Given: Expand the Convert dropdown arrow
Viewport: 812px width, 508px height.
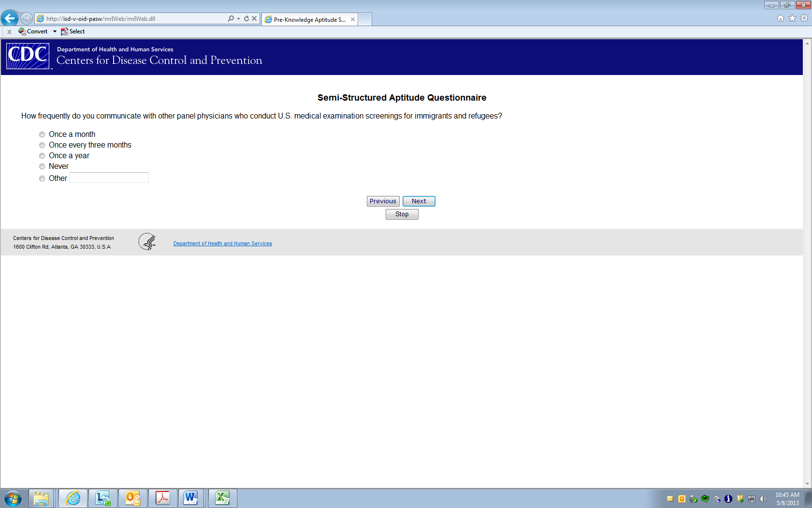Looking at the screenshot, I should click(55, 31).
